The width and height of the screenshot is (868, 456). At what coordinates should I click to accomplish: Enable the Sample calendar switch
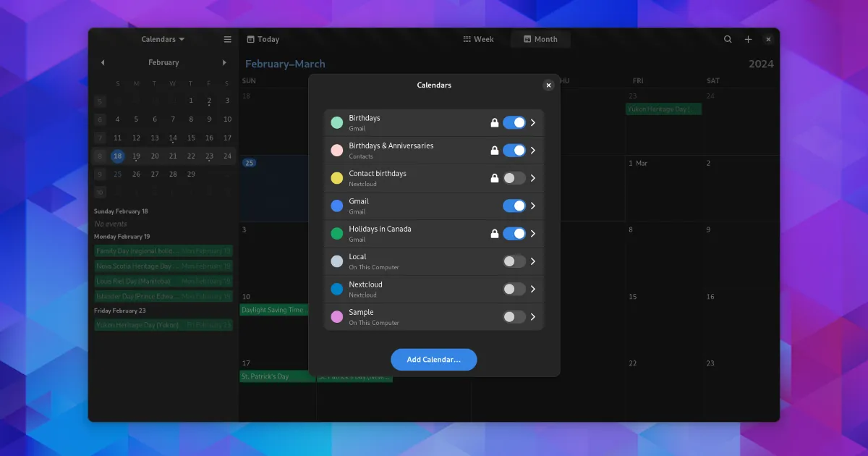[514, 317]
